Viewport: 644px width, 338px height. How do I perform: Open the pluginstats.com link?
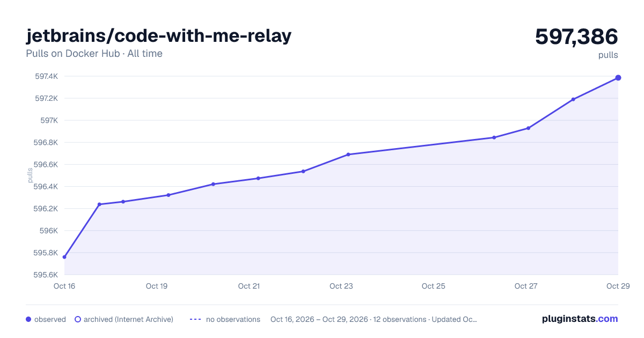tap(580, 319)
